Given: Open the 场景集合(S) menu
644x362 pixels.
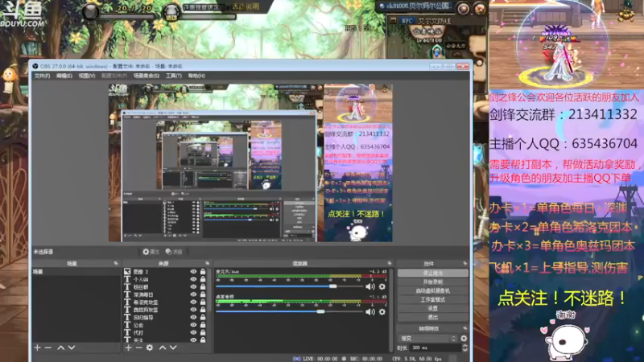Looking at the screenshot, I should (147, 76).
